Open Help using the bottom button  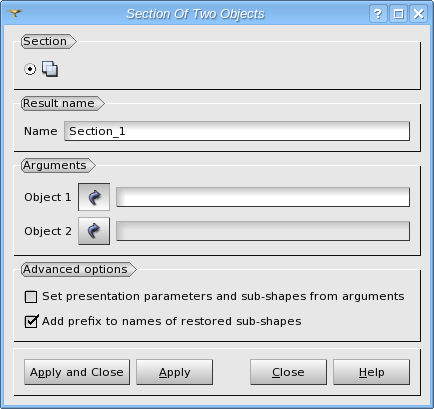pos(372,372)
